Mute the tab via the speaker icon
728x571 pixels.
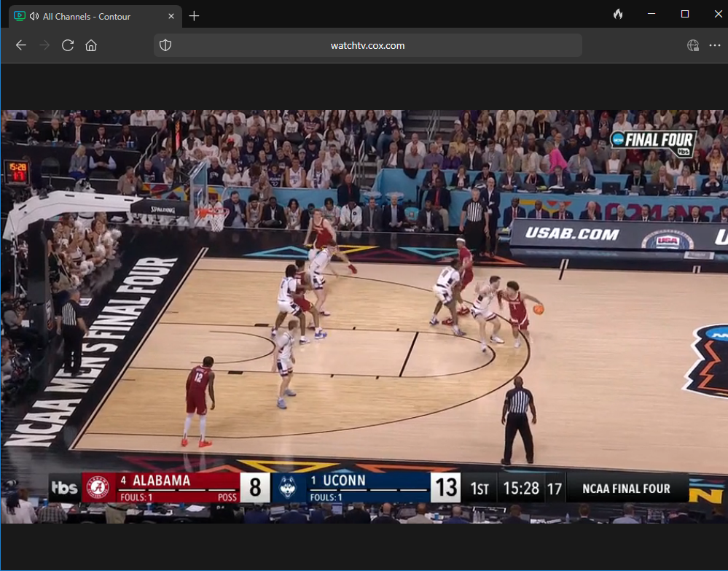pyautogui.click(x=34, y=16)
